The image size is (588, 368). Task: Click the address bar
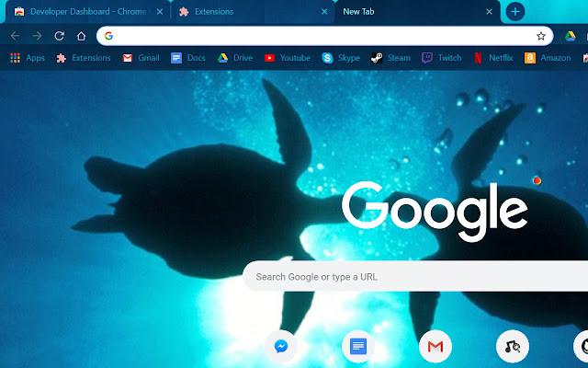(324, 36)
